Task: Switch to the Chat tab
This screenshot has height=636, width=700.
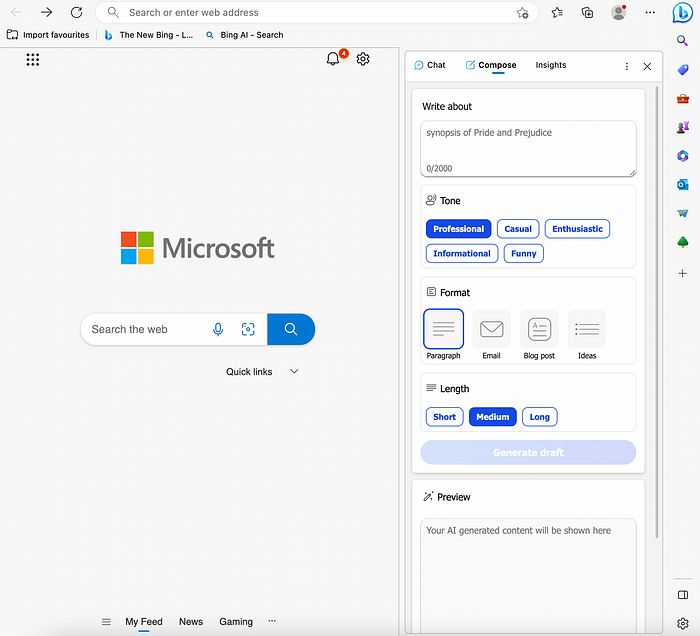Action: click(x=429, y=65)
